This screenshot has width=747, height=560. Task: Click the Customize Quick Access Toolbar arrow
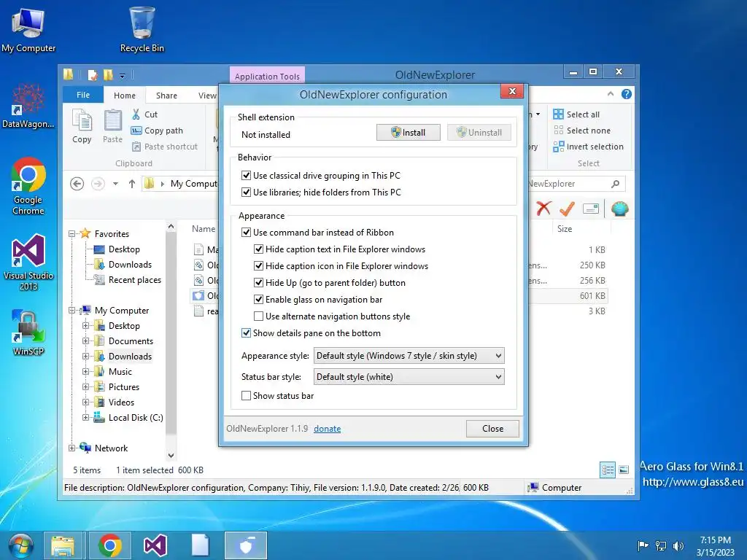pyautogui.click(x=123, y=75)
